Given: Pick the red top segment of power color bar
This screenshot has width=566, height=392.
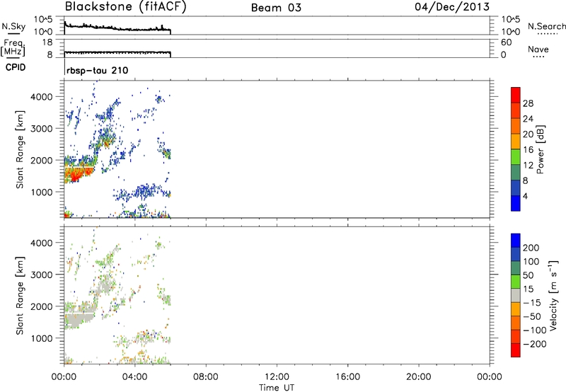Looking at the screenshot, I should pyautogui.click(x=516, y=96).
